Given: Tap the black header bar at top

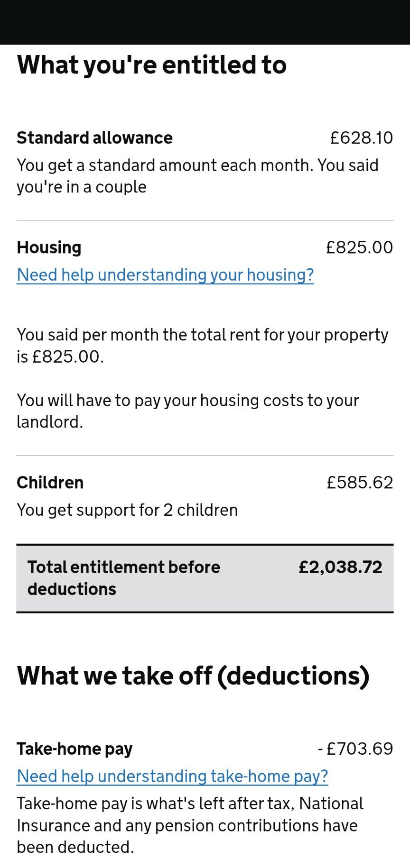Looking at the screenshot, I should [x=205, y=22].
